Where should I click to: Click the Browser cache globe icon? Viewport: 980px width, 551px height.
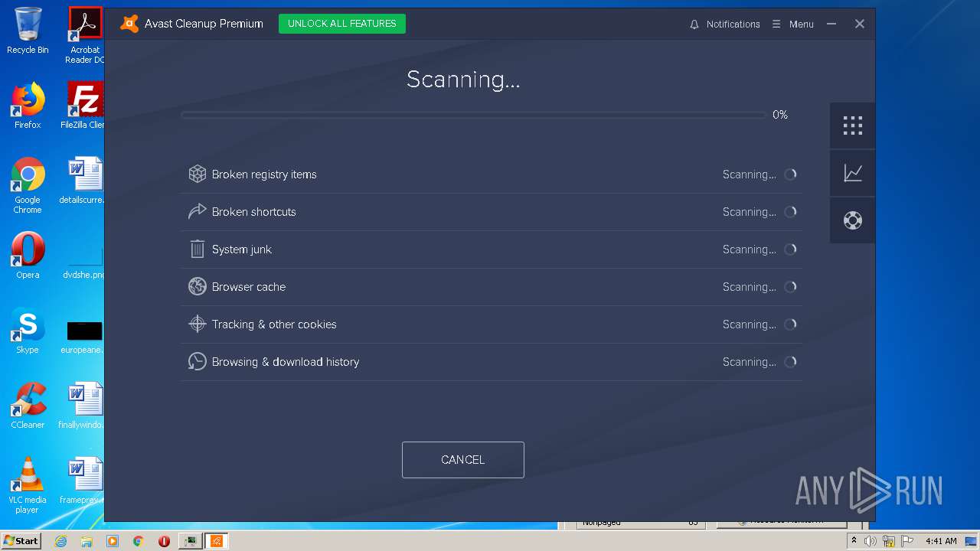[198, 287]
